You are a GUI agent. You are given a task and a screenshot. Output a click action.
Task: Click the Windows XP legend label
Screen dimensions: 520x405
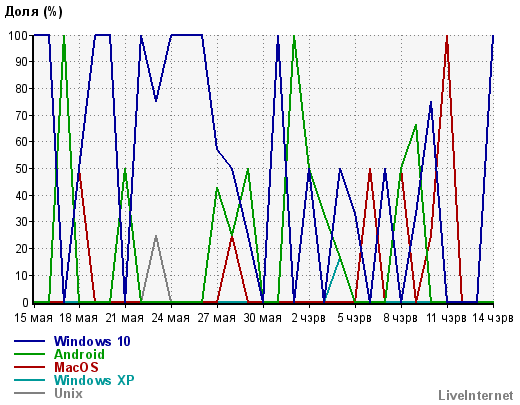tap(94, 380)
